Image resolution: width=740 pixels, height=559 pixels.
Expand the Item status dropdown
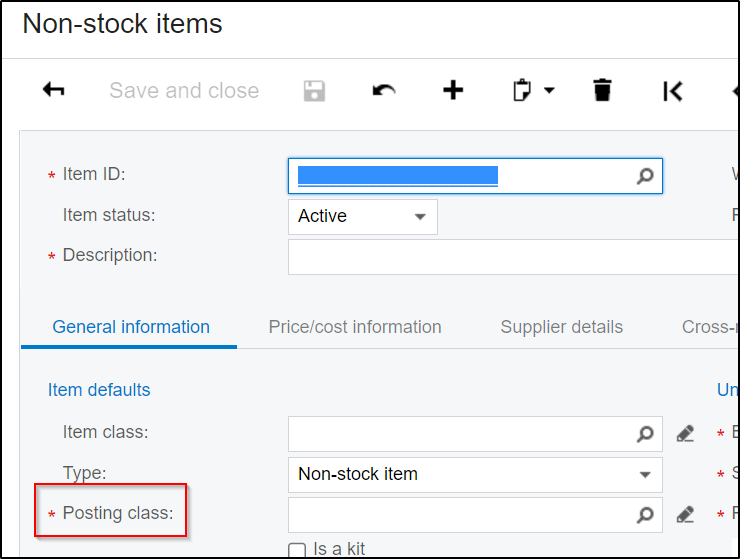click(x=420, y=217)
